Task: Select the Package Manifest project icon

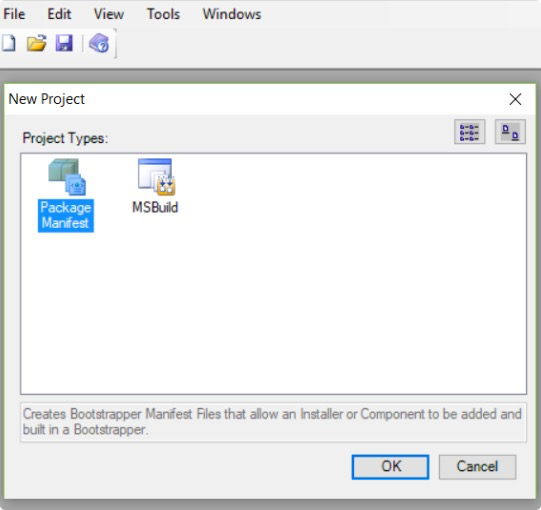Action: (x=67, y=177)
